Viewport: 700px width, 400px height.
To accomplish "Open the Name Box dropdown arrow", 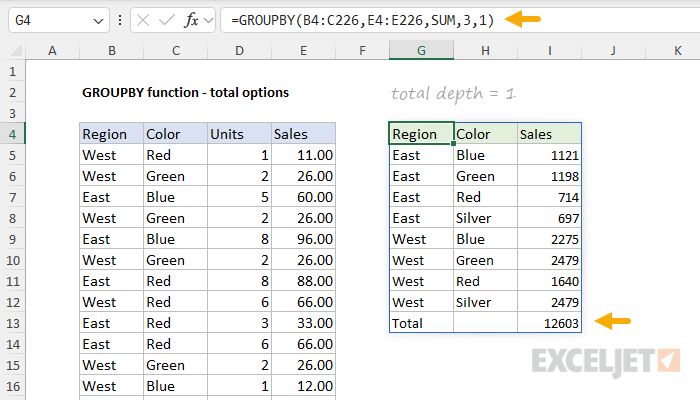I will (98, 21).
